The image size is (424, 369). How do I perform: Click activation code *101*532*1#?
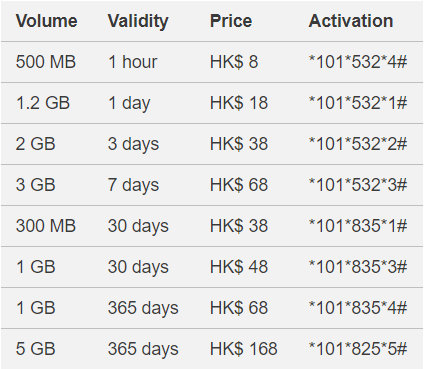click(358, 103)
